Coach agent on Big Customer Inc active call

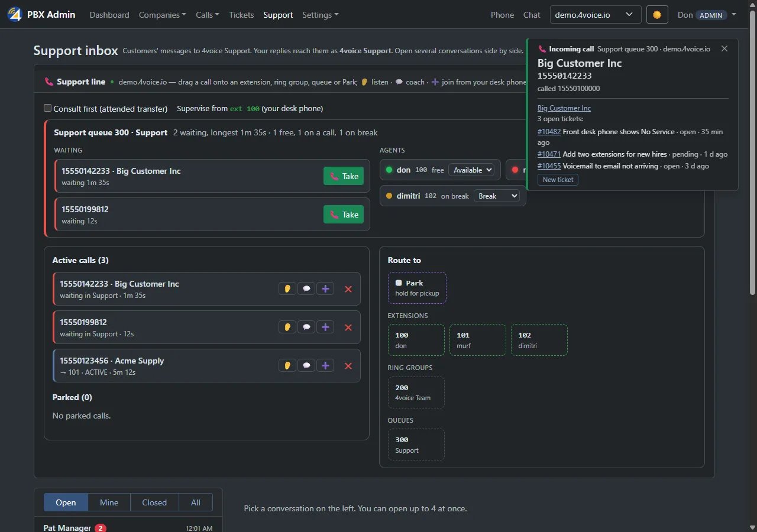tap(306, 289)
